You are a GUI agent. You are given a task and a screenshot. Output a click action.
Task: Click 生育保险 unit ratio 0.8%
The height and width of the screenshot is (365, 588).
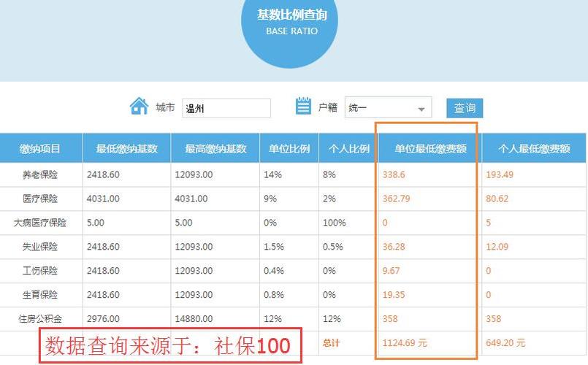(274, 294)
